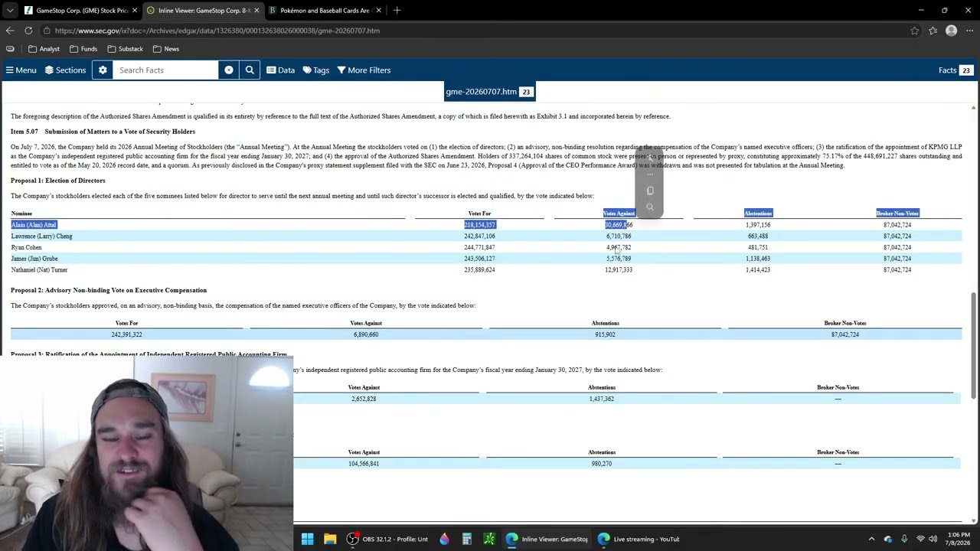Open browser settings and more menu
The height and width of the screenshot is (551, 980).
[x=969, y=31]
